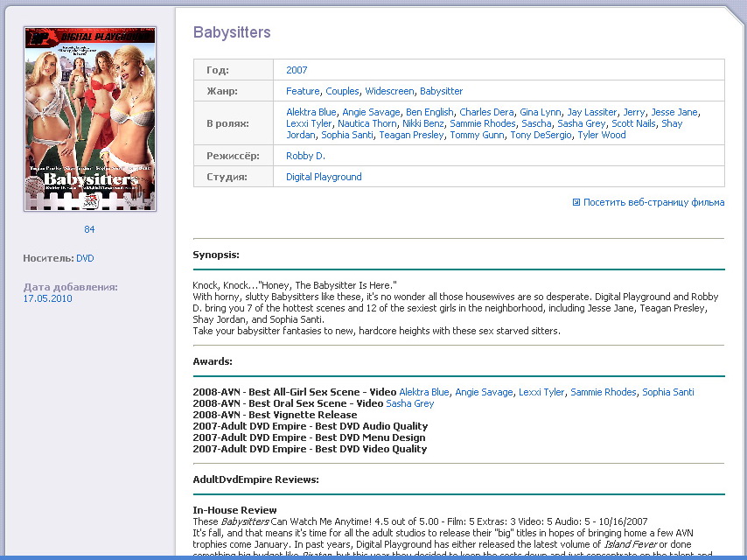Open the Nikki Benz cast link
The height and width of the screenshot is (560, 747).
coord(423,123)
